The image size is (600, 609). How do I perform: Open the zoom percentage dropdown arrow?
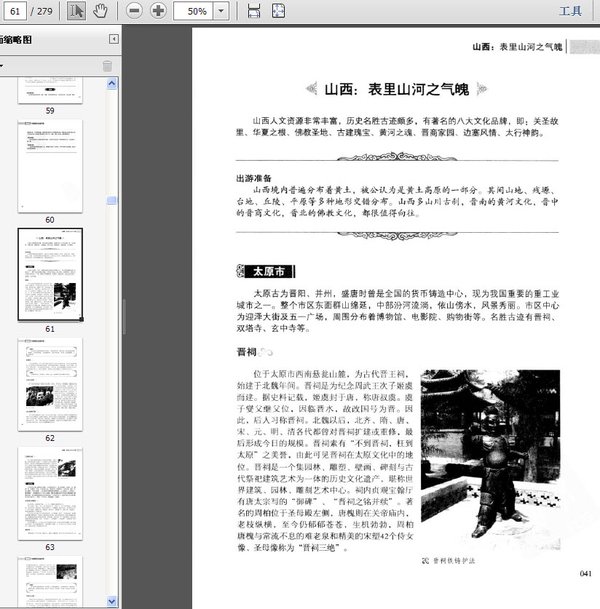pyautogui.click(x=221, y=11)
